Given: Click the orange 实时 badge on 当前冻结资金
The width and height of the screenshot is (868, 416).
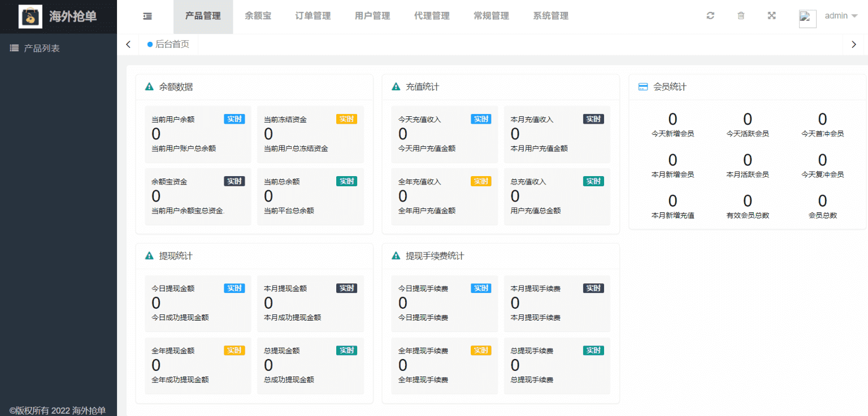Looking at the screenshot, I should tap(346, 119).
